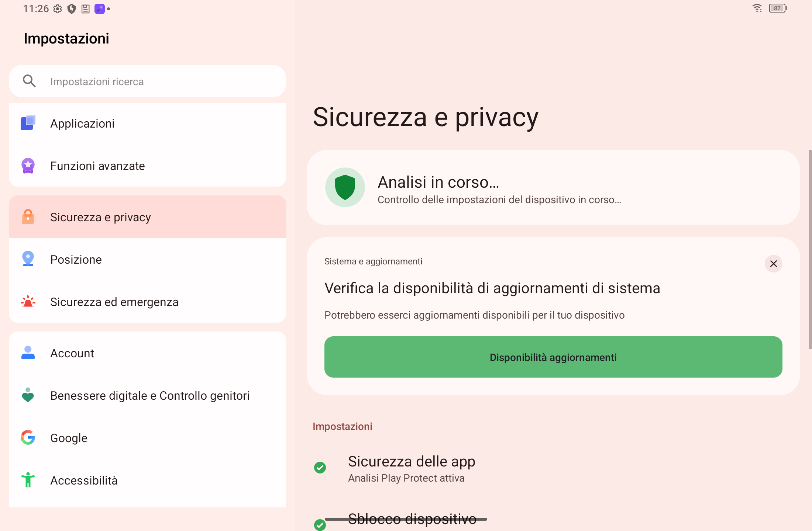Tap the Posizione map pin icon

pos(28,259)
